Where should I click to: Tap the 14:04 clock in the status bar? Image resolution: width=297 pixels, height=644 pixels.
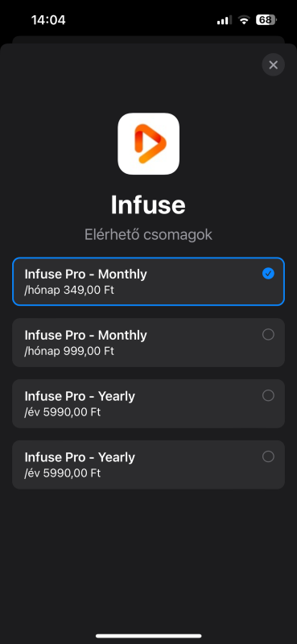tap(48, 19)
